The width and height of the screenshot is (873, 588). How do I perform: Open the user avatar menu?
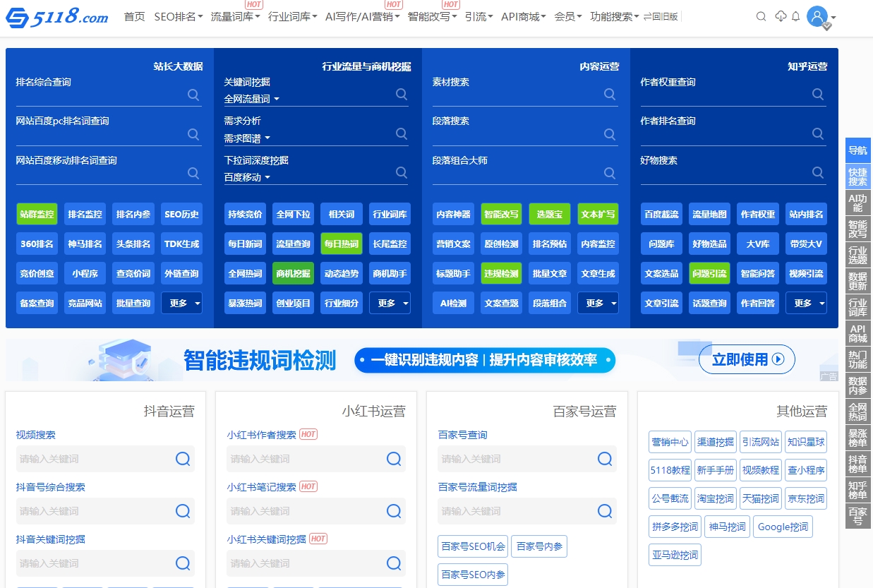(817, 16)
